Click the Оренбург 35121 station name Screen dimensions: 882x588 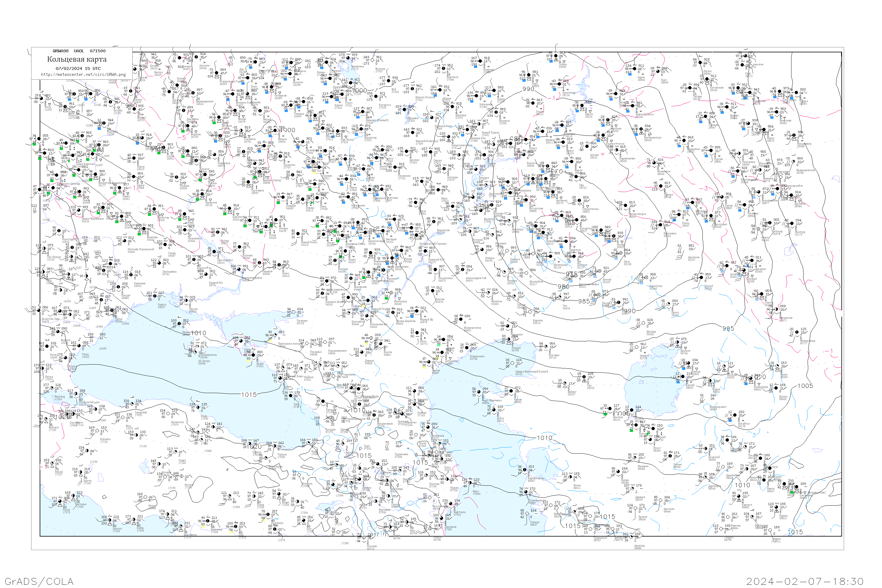[575, 251]
